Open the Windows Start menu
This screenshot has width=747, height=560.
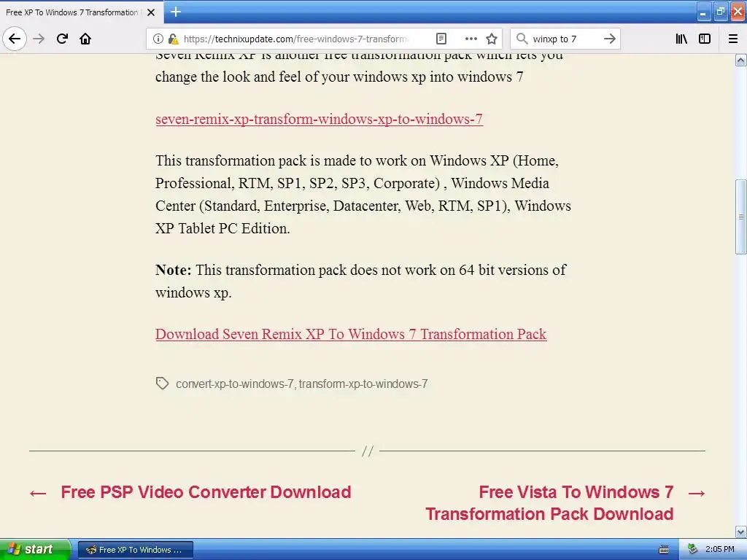tap(35, 549)
